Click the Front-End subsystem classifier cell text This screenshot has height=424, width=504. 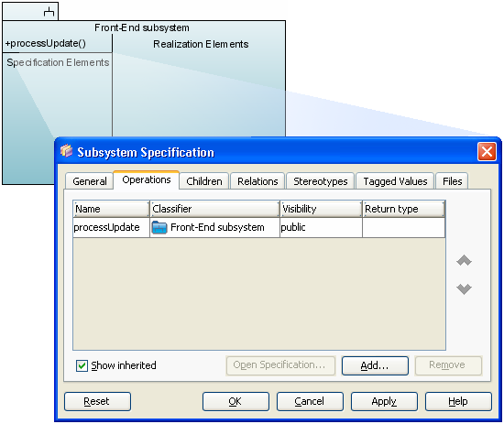coord(217,227)
